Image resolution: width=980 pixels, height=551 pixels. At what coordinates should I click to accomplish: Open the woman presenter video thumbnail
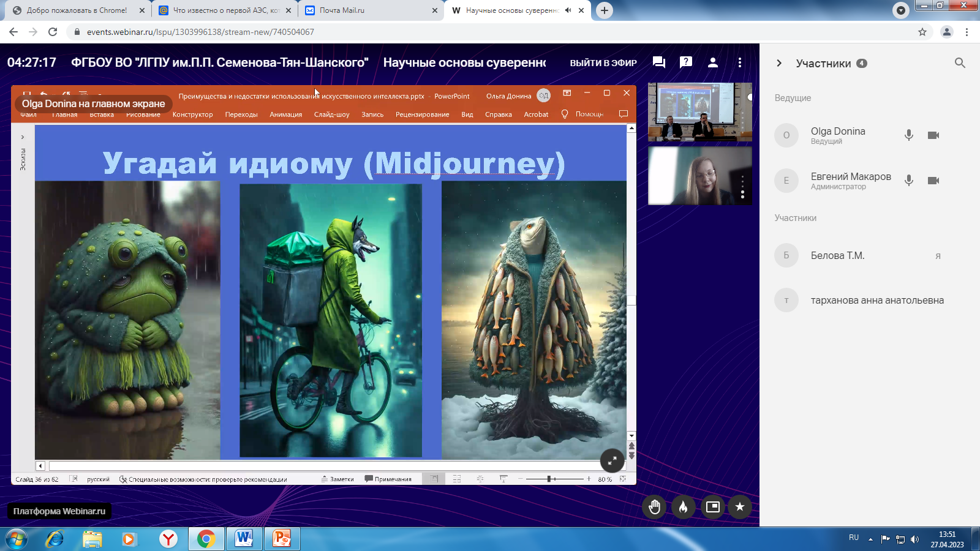[x=700, y=176]
